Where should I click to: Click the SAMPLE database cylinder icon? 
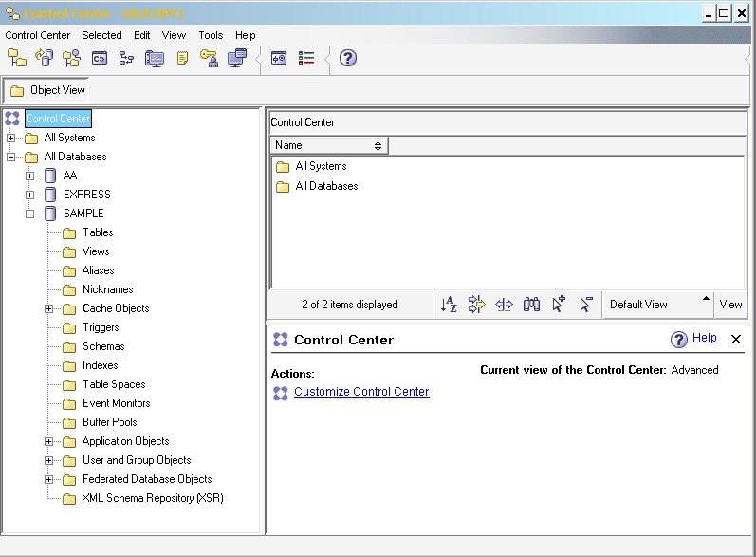[50, 214]
